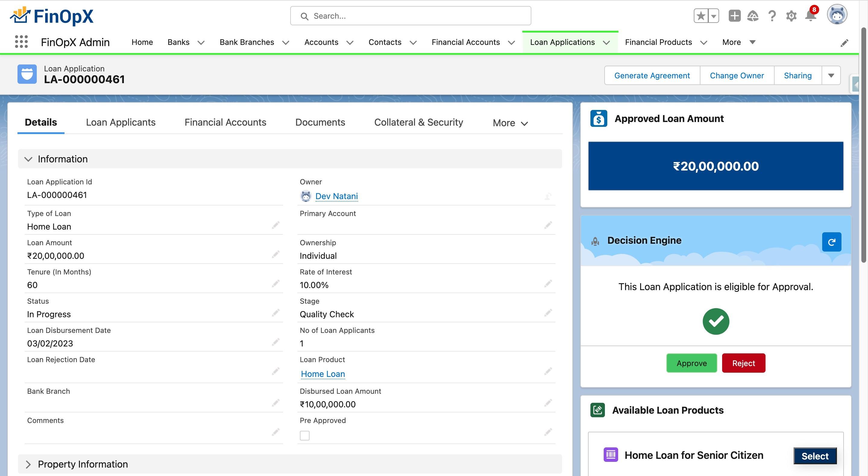Toggle the Pre Approved checkbox
The image size is (868, 476).
coord(305,436)
